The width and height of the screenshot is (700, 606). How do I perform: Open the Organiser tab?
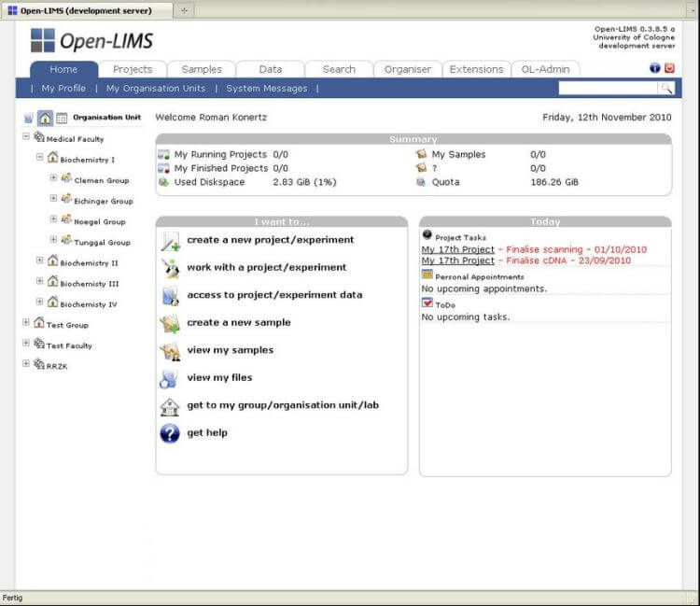(408, 69)
